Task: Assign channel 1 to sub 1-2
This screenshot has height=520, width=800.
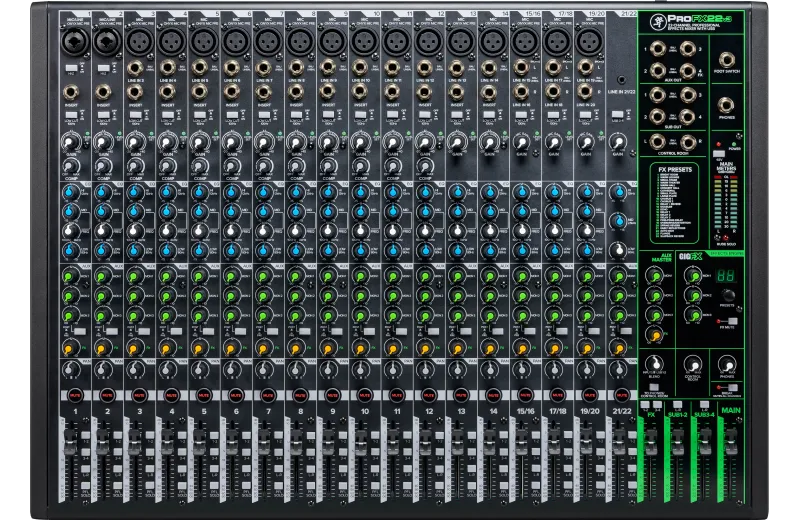Action: (85, 435)
